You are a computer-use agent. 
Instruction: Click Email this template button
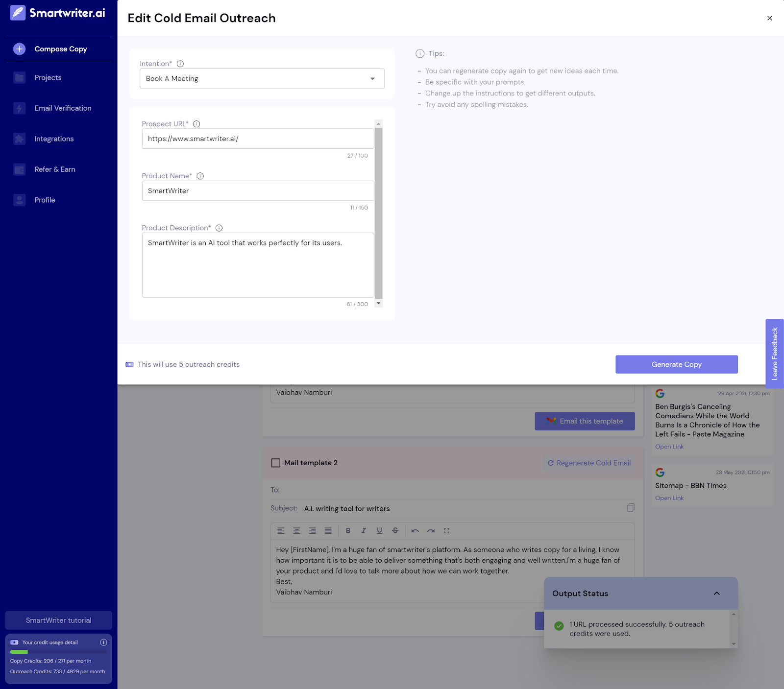point(585,421)
